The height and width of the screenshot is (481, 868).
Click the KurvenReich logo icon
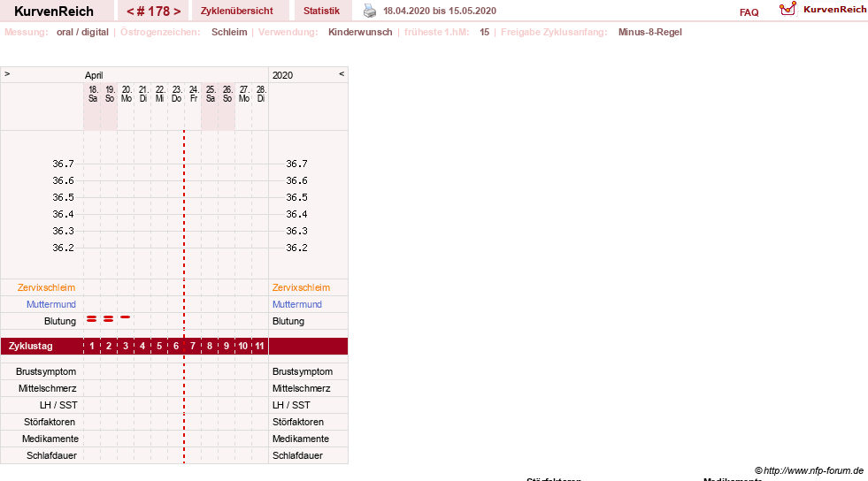[787, 9]
